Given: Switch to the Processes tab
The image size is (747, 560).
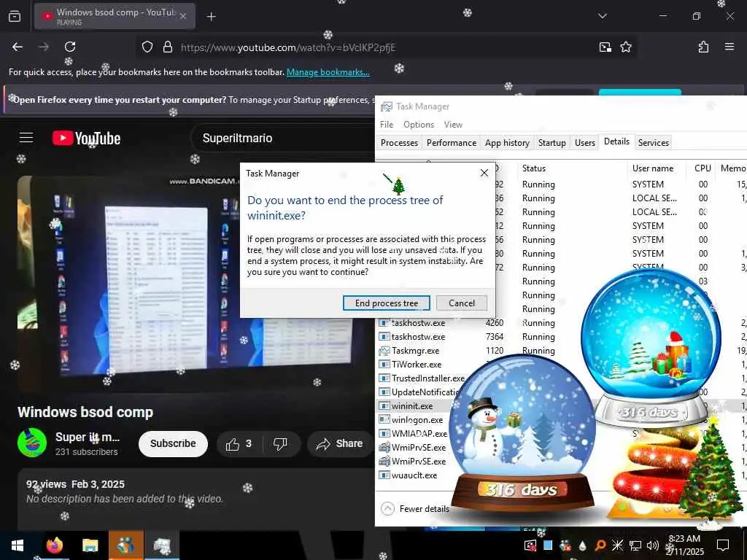Looking at the screenshot, I should (399, 142).
